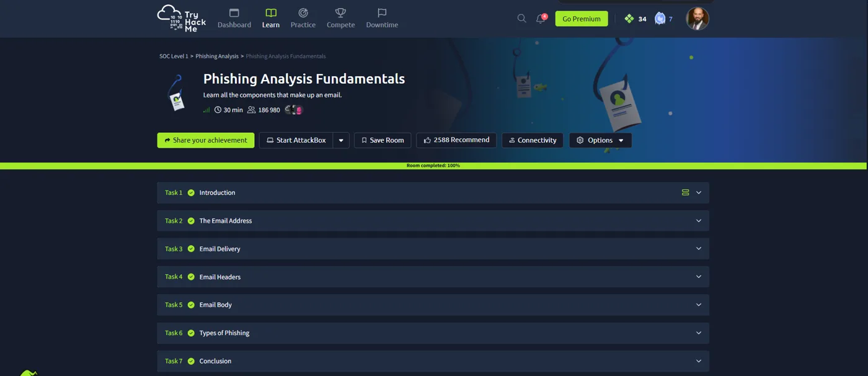Click Share your achievement button
Image resolution: width=868 pixels, height=376 pixels.
tap(206, 140)
